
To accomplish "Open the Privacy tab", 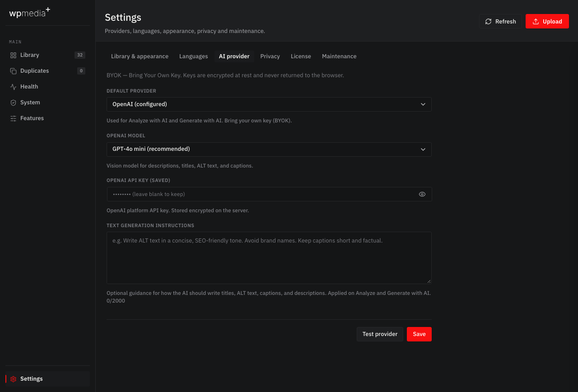I will click(270, 56).
